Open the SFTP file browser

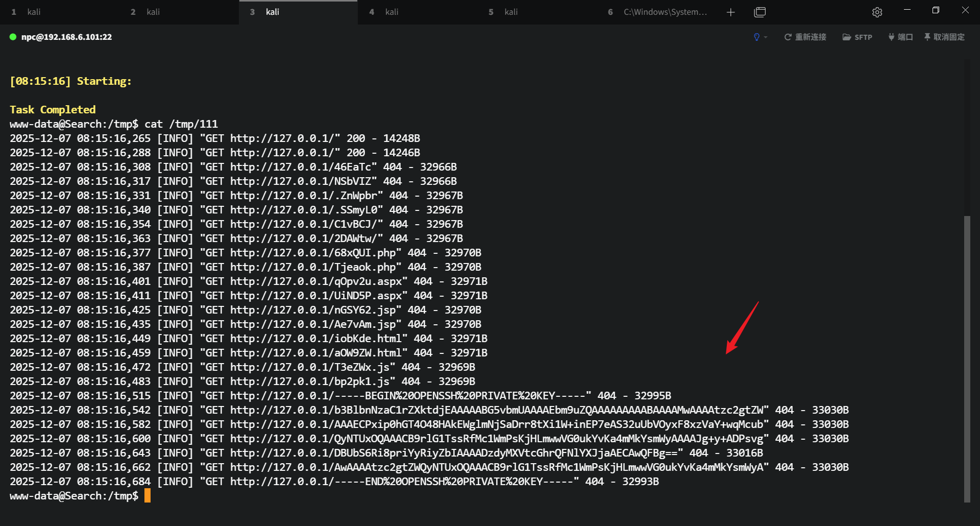(x=857, y=37)
